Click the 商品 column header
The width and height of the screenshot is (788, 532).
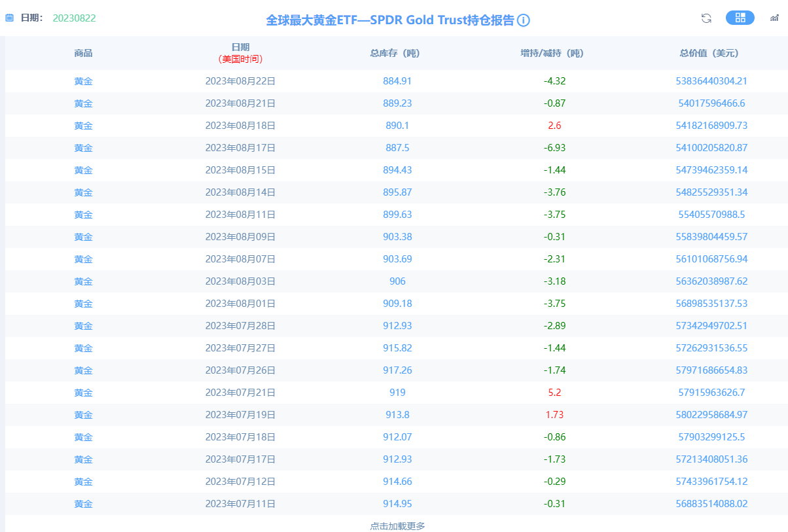(84, 53)
